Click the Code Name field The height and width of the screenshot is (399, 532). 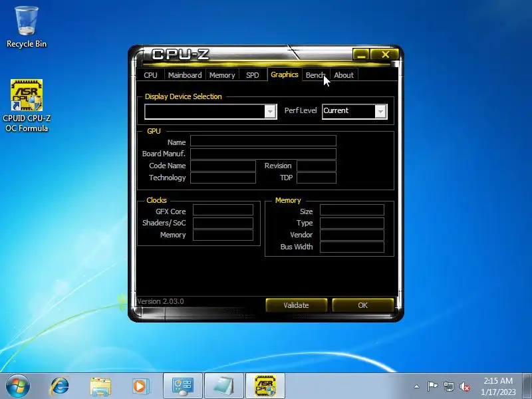(223, 166)
